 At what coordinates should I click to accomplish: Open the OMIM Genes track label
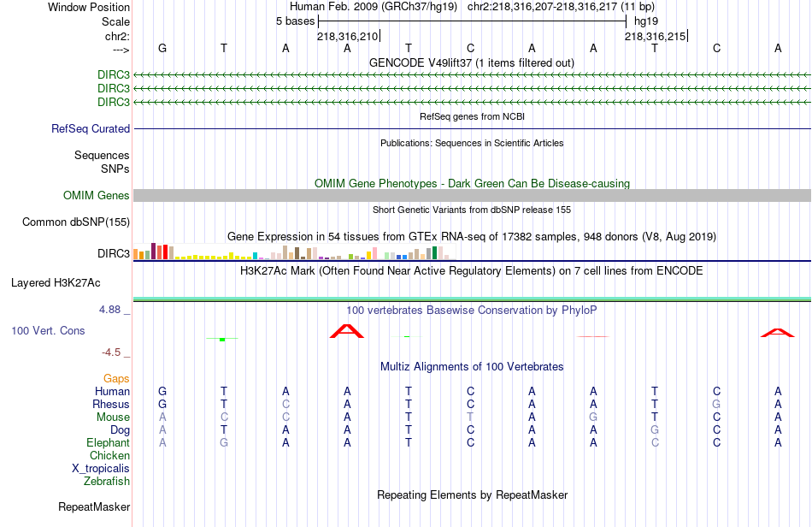pyautogui.click(x=97, y=195)
